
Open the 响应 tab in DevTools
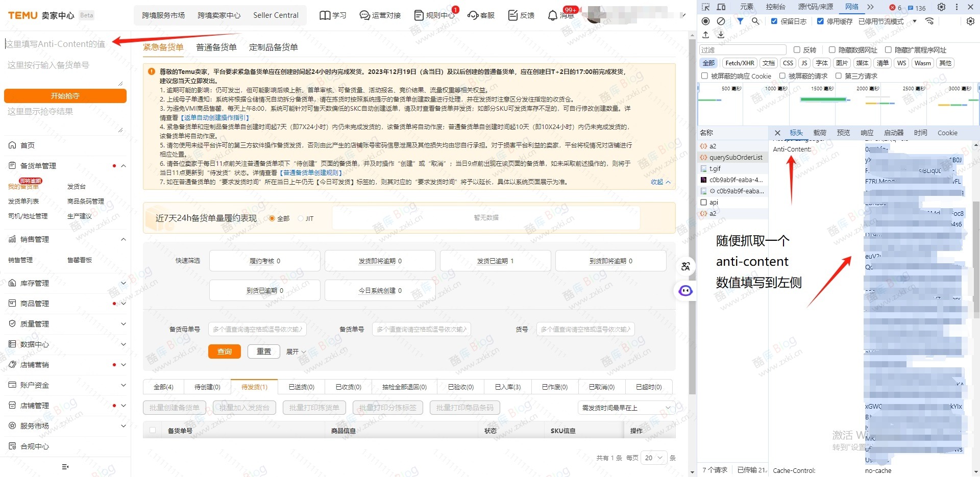pyautogui.click(x=867, y=133)
